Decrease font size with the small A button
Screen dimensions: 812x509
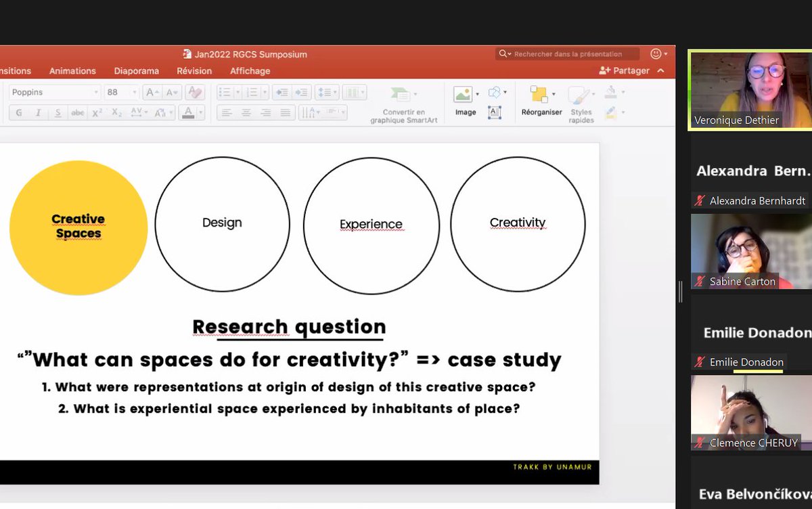point(171,93)
